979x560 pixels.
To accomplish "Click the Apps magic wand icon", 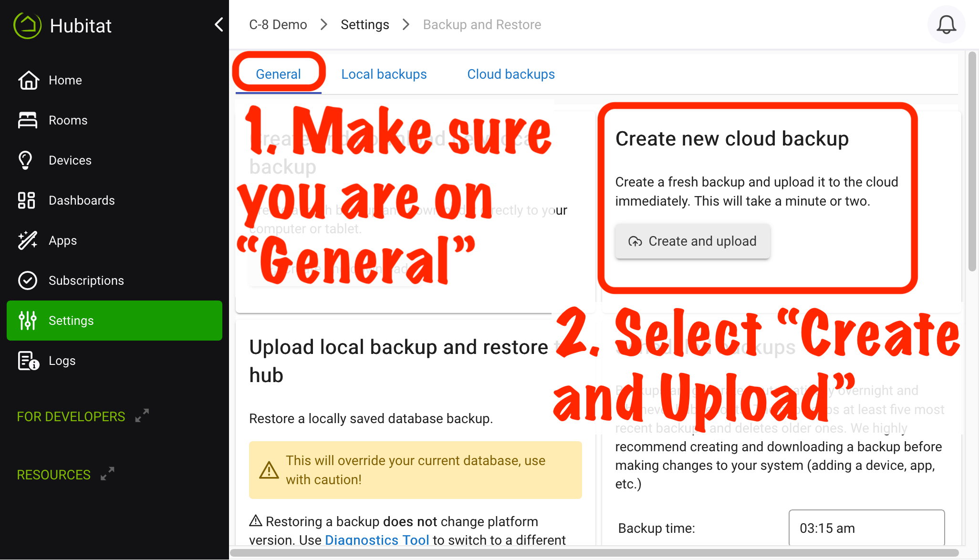I will click(28, 240).
